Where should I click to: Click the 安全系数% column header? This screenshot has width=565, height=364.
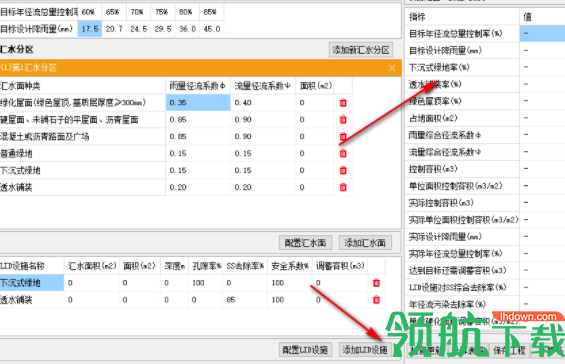click(x=290, y=266)
